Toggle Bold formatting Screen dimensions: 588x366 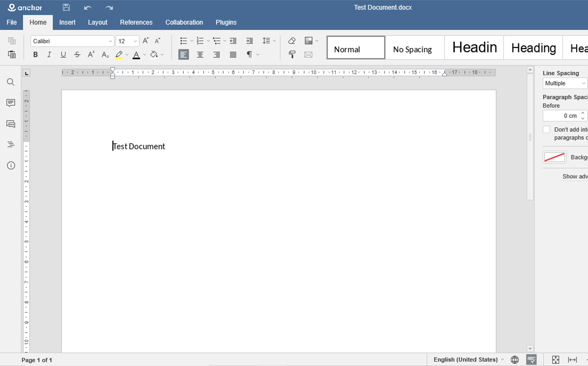(35, 55)
